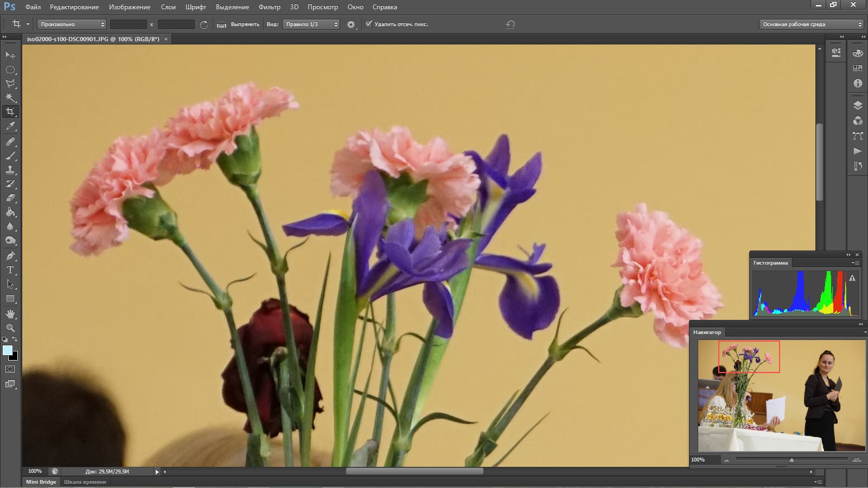Toggle 'Удалить отсеч. пикс.' checkbox
Image resolution: width=868 pixels, height=488 pixels.
click(369, 24)
